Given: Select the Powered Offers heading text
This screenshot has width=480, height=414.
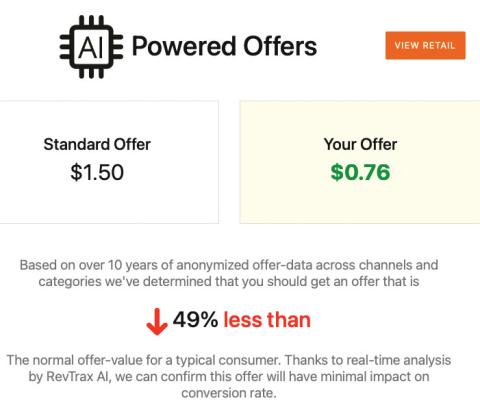Looking at the screenshot, I should pyautogui.click(x=224, y=46).
